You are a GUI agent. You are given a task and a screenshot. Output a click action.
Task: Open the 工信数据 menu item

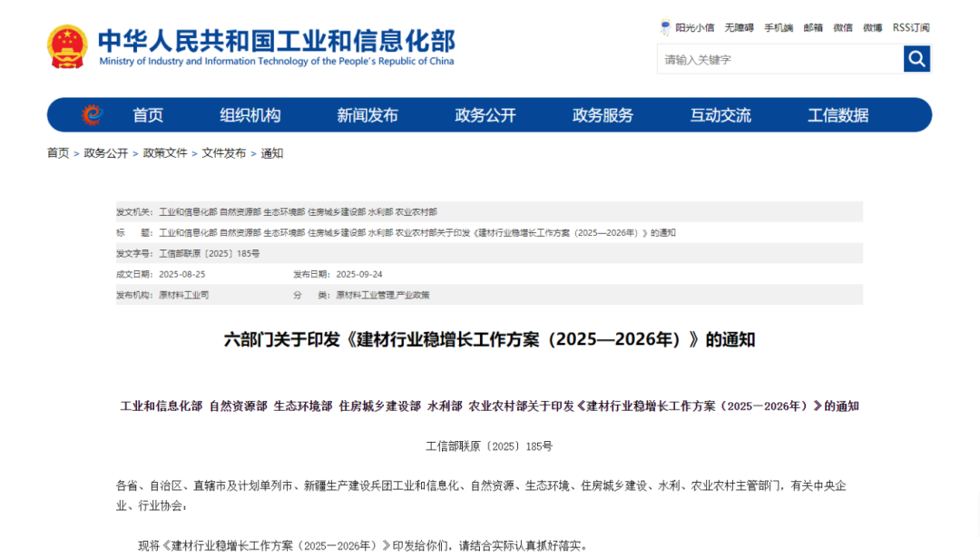pyautogui.click(x=838, y=114)
